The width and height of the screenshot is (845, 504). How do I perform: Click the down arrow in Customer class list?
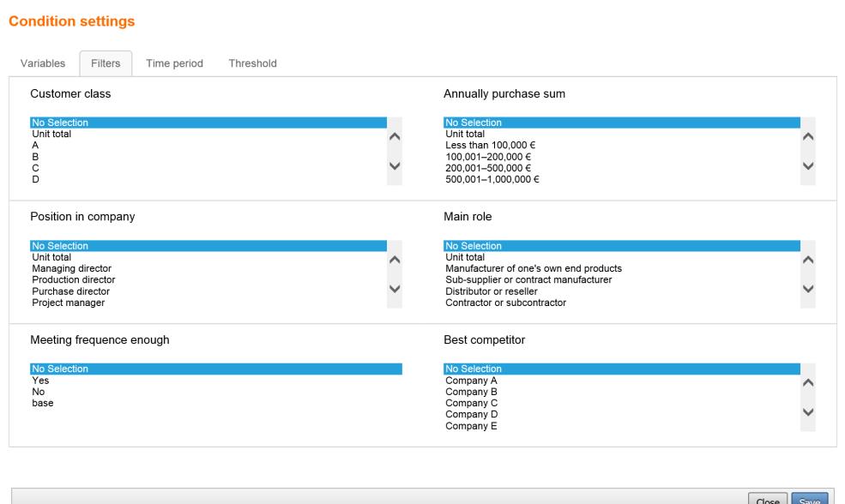pyautogui.click(x=395, y=165)
